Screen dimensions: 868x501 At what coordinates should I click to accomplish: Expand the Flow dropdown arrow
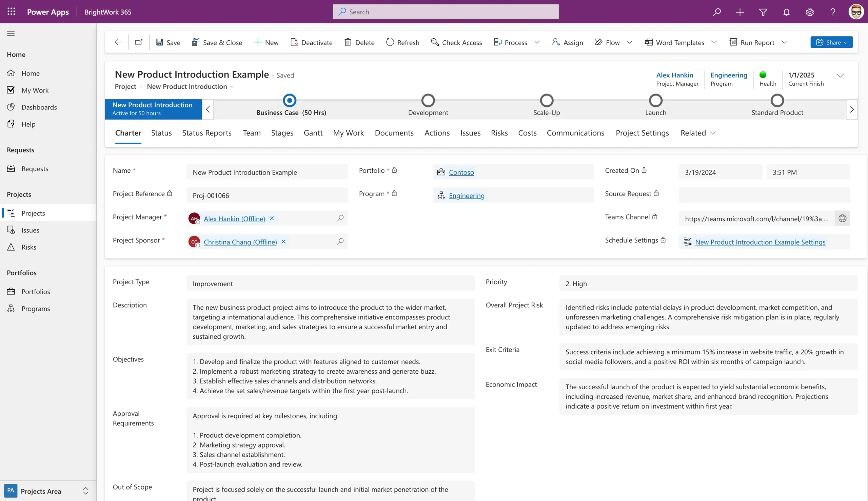(x=630, y=42)
